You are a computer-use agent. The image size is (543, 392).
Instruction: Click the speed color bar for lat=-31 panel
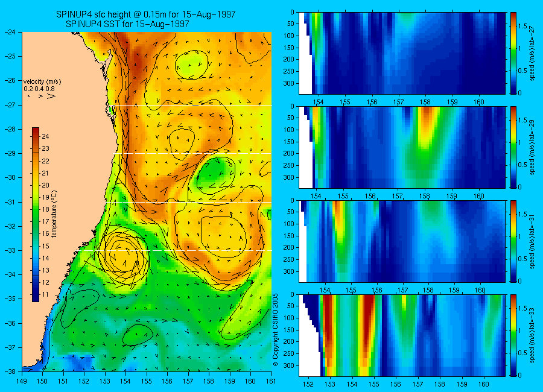click(x=513, y=241)
